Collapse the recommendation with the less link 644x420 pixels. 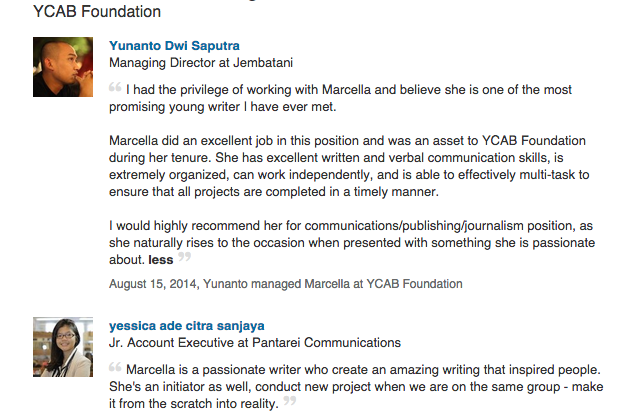161,260
